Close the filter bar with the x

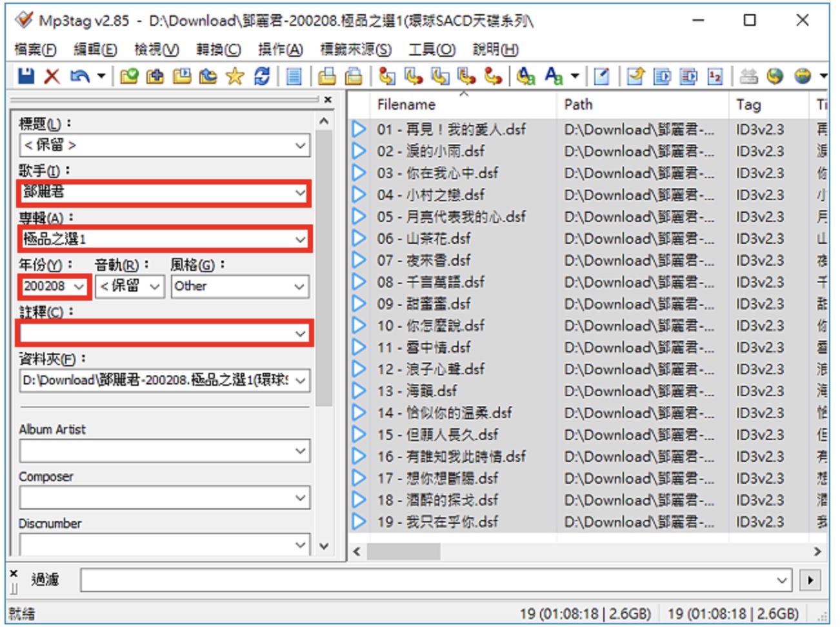14,573
